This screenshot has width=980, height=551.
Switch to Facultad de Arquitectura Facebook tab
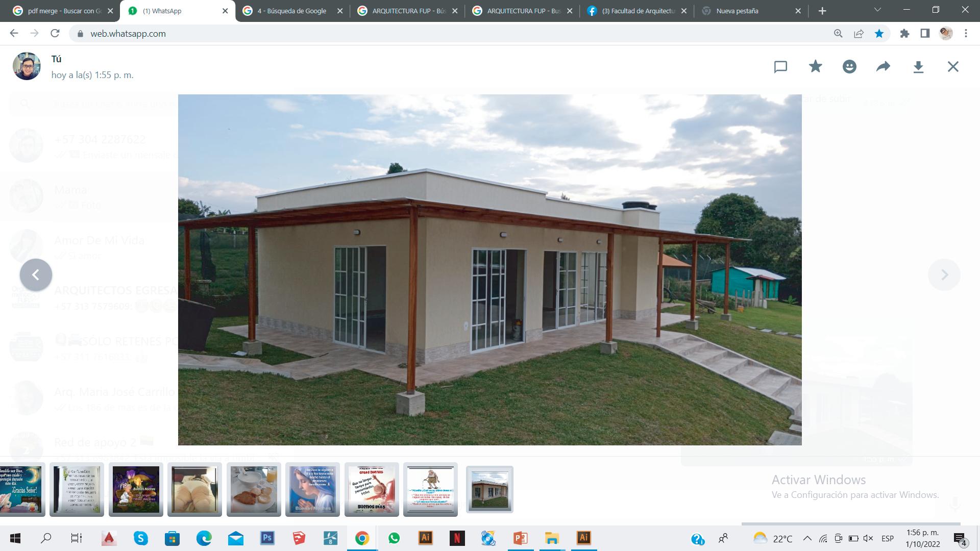tap(638, 11)
